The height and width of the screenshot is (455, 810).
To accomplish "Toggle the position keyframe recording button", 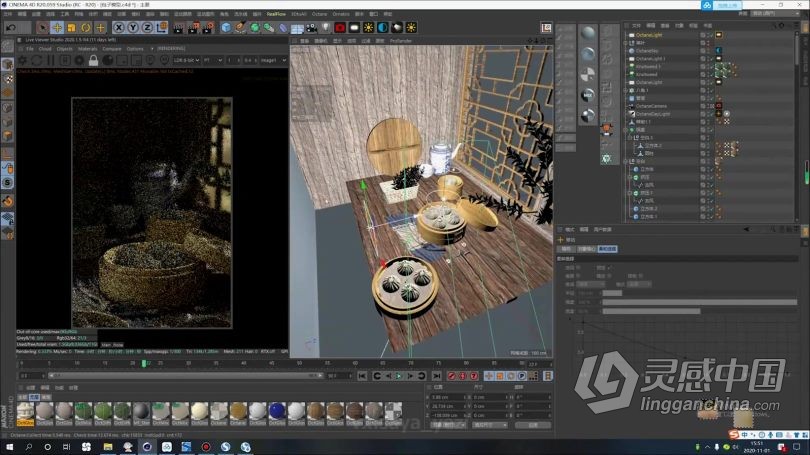I will (488, 376).
